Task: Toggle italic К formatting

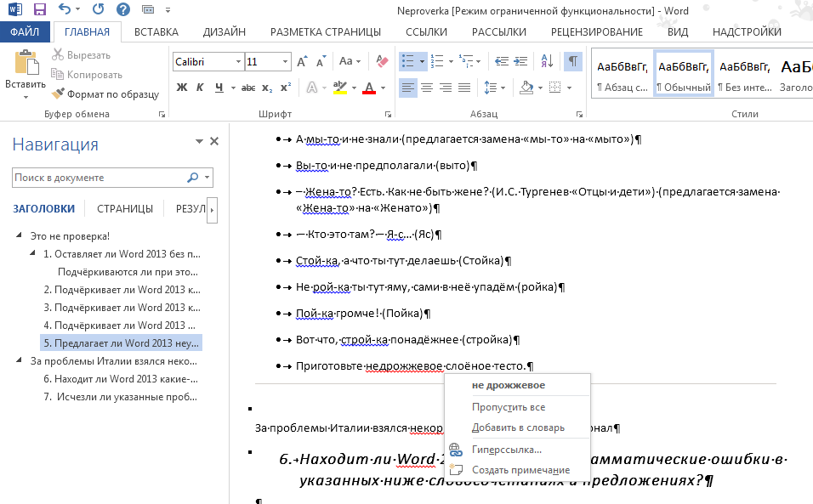Action: [200, 88]
